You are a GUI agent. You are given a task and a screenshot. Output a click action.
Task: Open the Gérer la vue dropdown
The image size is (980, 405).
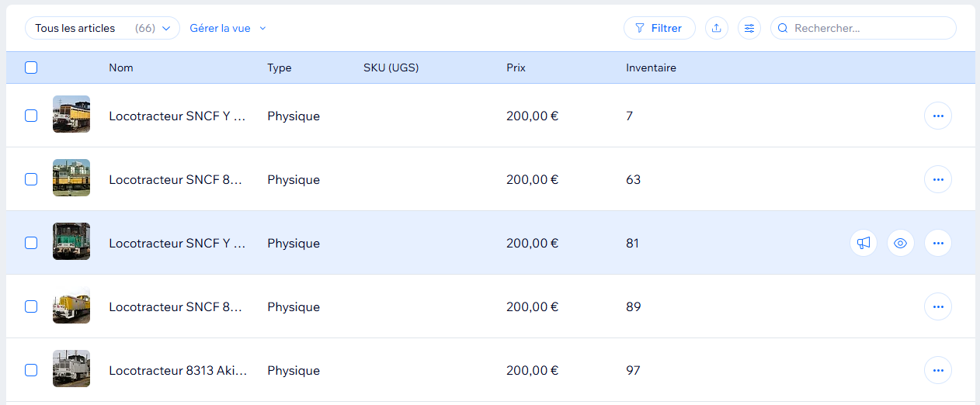(228, 29)
